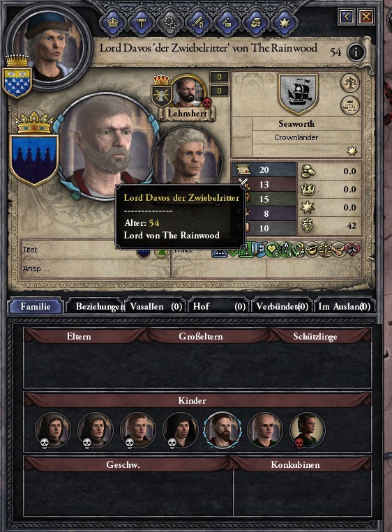
Task: Click the blue Rainwood trees shield
Action: point(33,160)
